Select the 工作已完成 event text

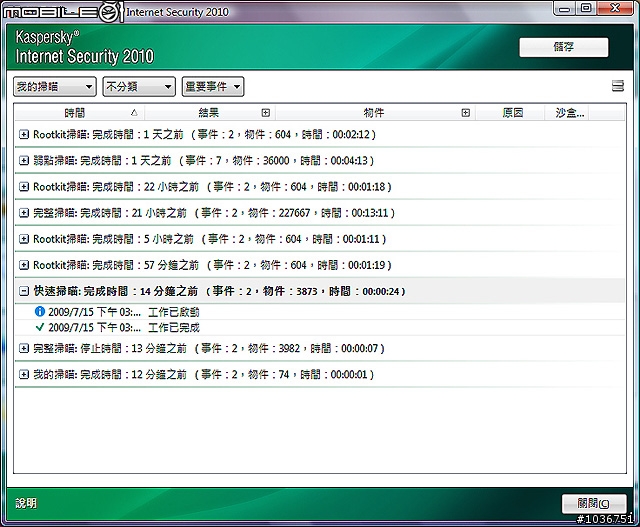(x=173, y=328)
